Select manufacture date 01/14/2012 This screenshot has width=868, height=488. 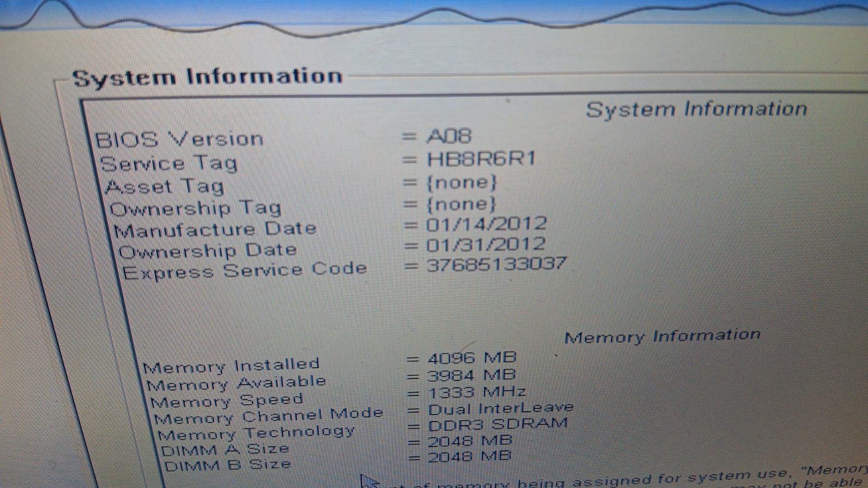click(487, 224)
